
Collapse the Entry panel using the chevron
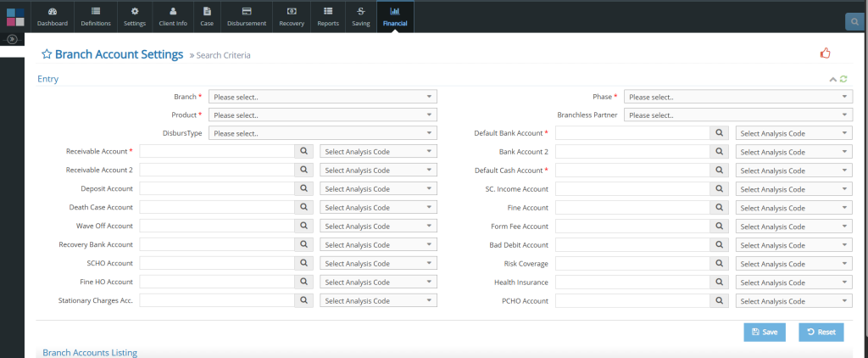click(x=832, y=79)
